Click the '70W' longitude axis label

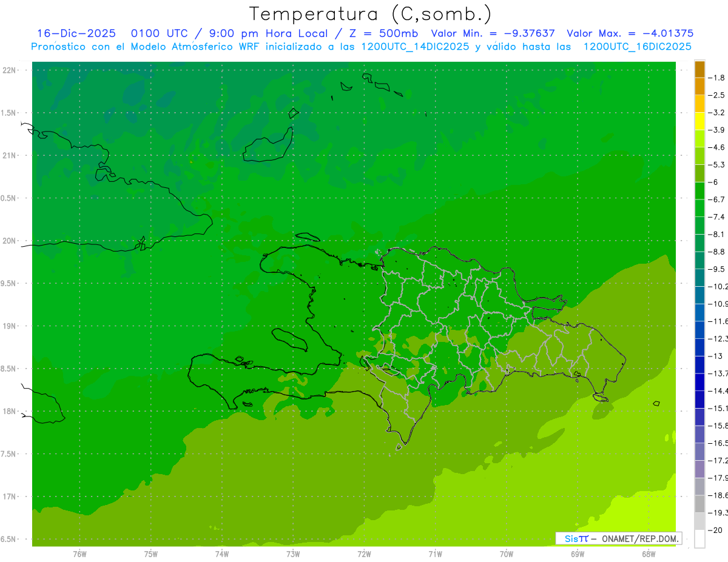[x=507, y=554]
